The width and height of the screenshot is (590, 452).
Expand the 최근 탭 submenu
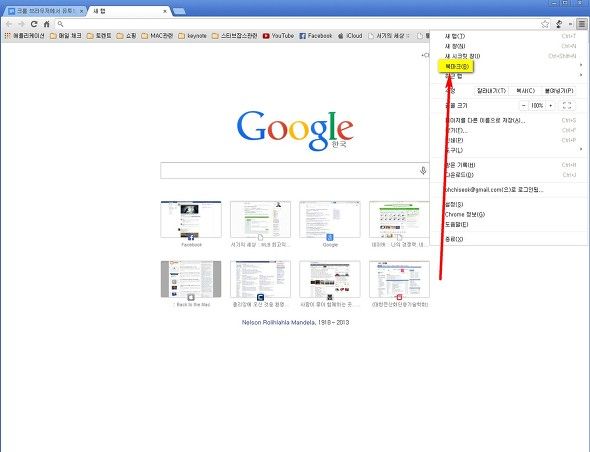pyautogui.click(x=509, y=76)
